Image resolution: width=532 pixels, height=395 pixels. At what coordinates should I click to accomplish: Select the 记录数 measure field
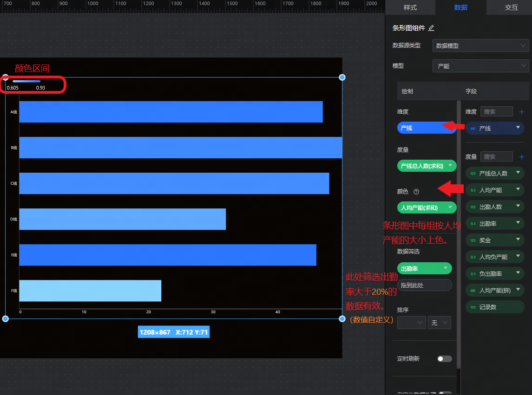[494, 307]
